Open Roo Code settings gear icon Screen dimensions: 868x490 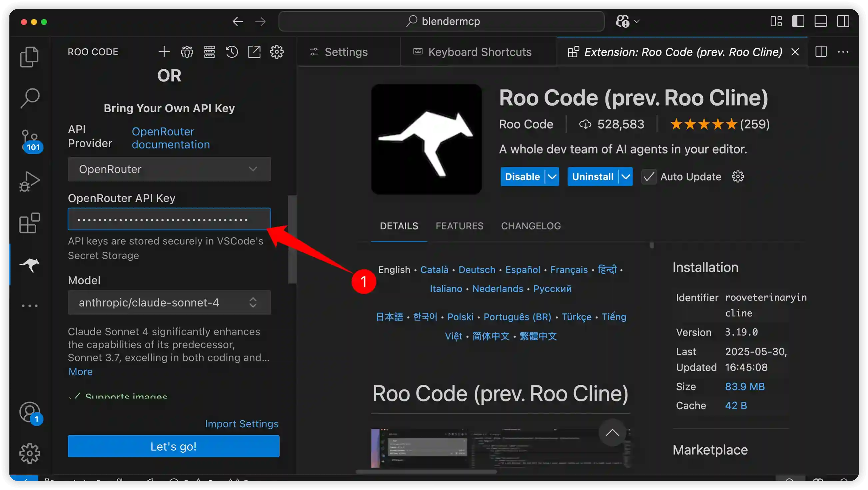277,52
